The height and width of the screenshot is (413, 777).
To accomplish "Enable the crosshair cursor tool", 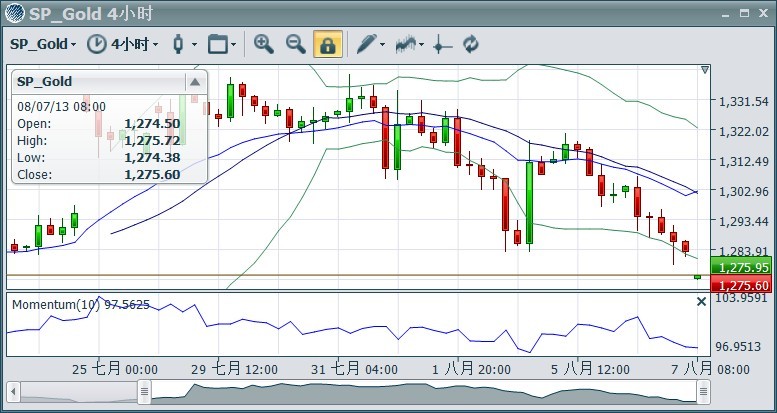I will tap(442, 44).
